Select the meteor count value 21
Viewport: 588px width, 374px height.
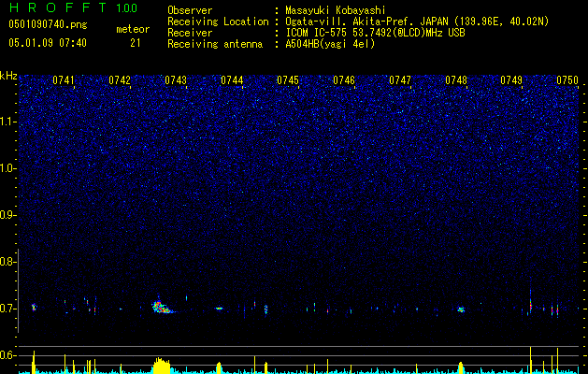tap(136, 43)
